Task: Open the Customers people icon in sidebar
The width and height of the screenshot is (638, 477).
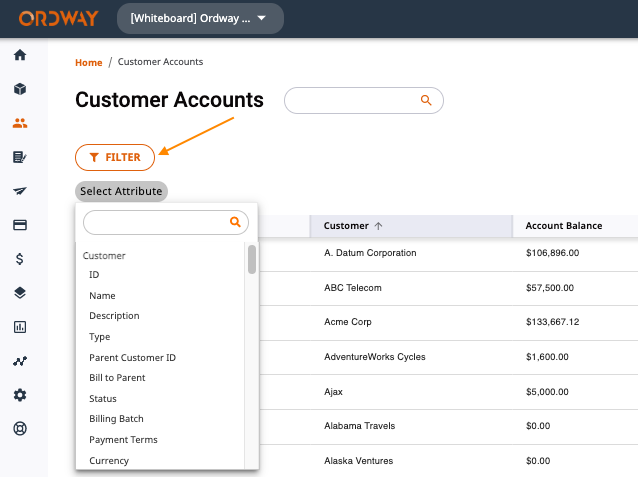Action: tap(20, 123)
